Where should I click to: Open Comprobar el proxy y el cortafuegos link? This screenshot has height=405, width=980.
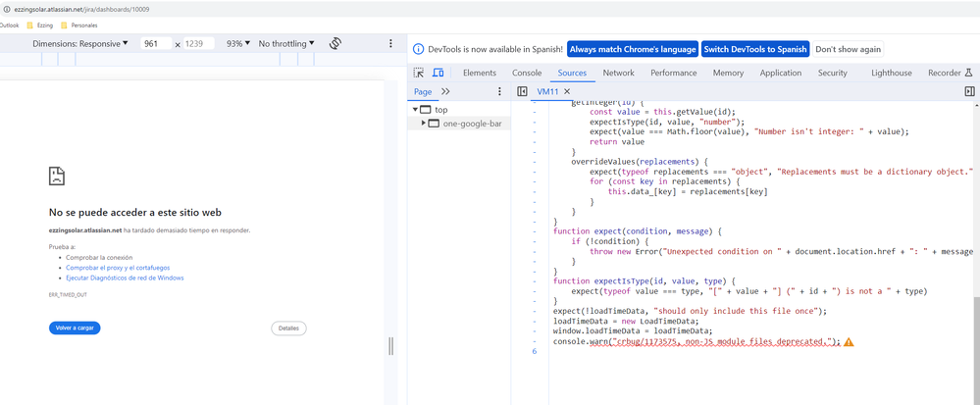(118, 268)
